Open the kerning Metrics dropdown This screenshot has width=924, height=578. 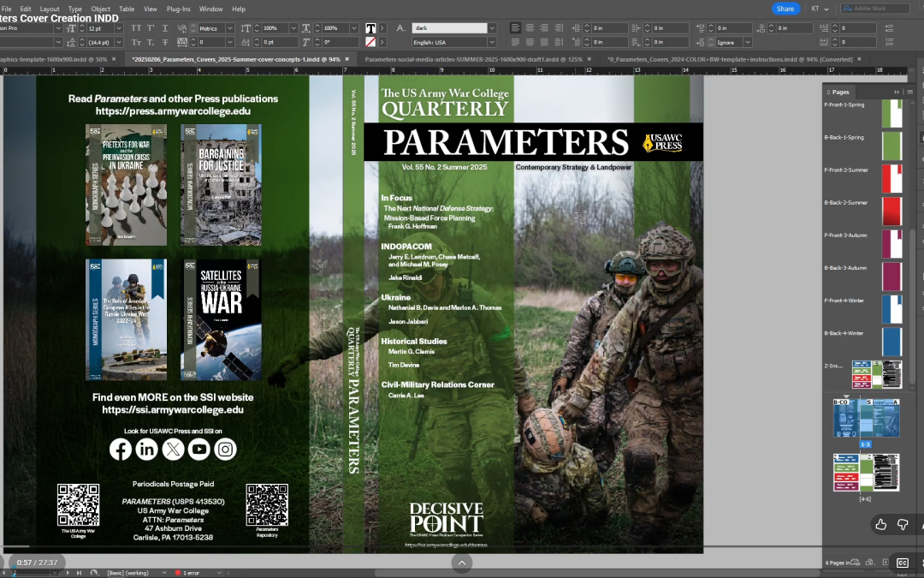tap(230, 28)
